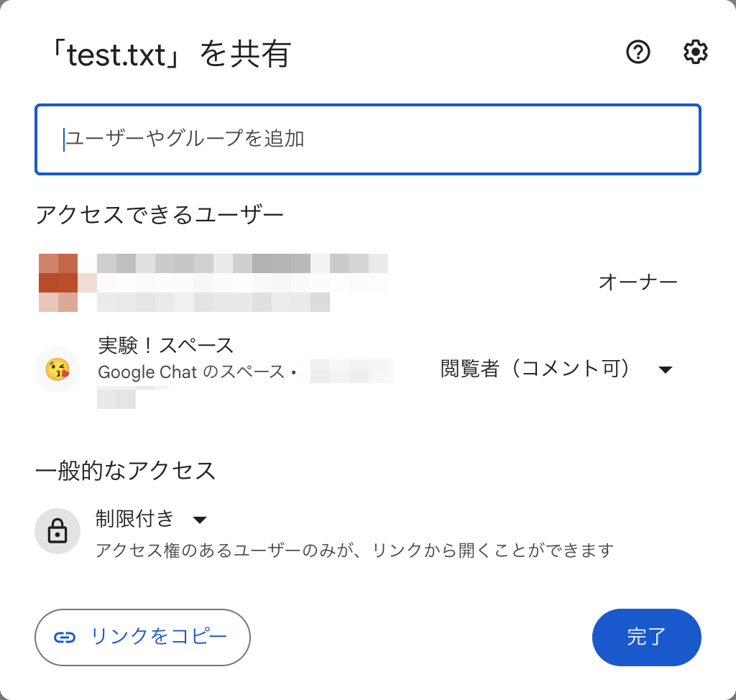Click the owner's profile avatar

tap(57, 281)
